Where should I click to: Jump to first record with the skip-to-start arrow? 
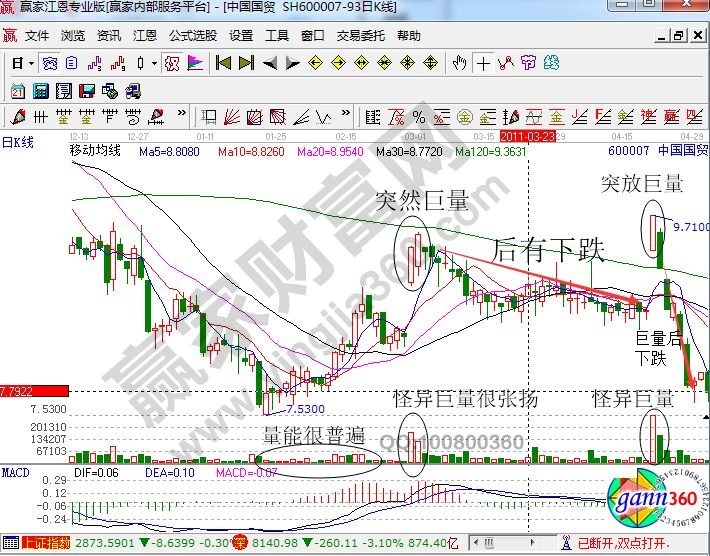(x=223, y=63)
